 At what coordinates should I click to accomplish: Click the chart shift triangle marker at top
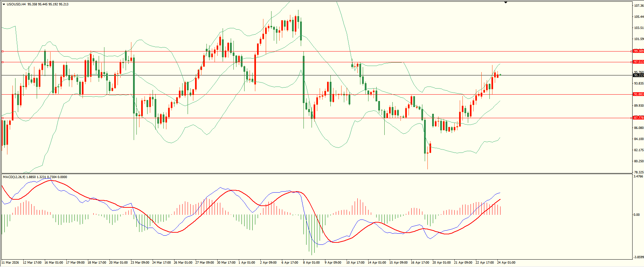pos(506,2)
